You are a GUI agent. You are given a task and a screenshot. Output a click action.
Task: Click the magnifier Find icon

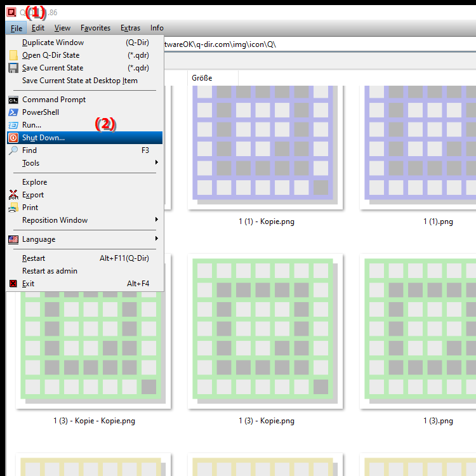[13, 150]
